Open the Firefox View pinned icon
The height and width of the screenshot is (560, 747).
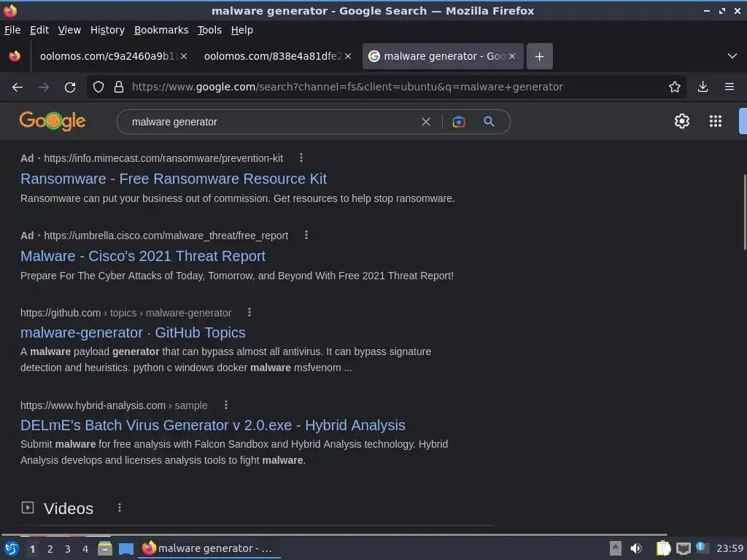[x=15, y=56]
